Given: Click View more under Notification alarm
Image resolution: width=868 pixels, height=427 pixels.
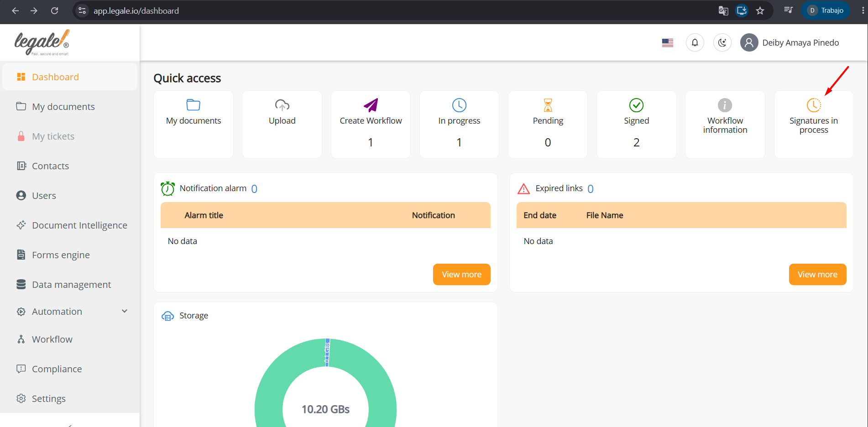Looking at the screenshot, I should (x=461, y=274).
